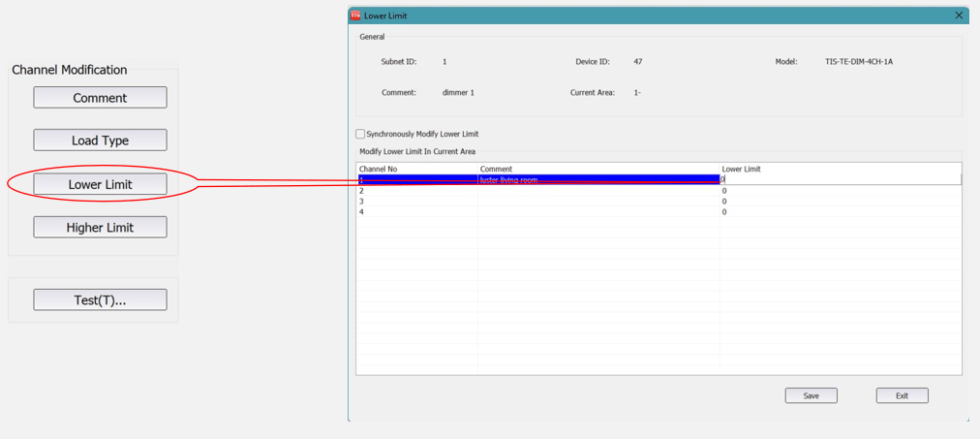
Task: Open the Higher Limit settings
Action: (100, 228)
